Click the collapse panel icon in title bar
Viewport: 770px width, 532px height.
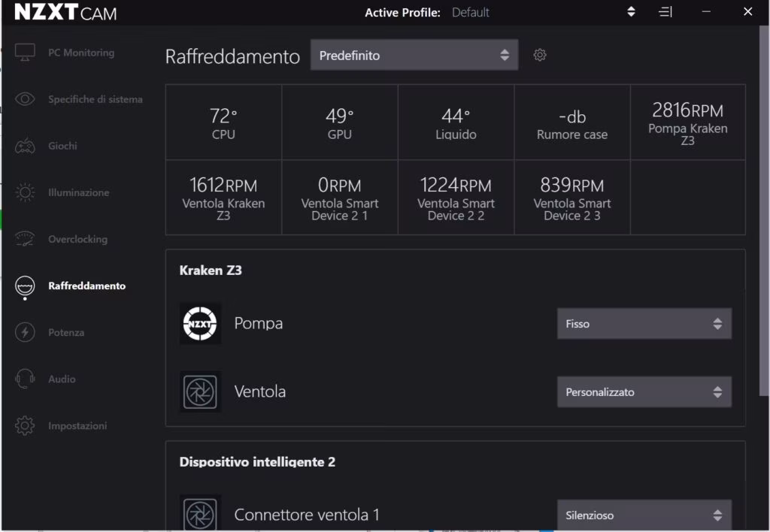(x=665, y=12)
